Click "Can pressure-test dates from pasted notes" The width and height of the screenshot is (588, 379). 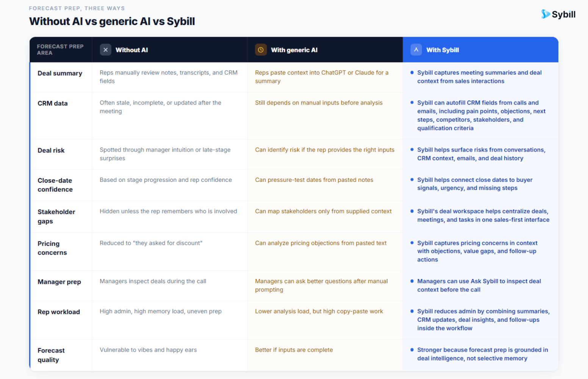(x=314, y=180)
